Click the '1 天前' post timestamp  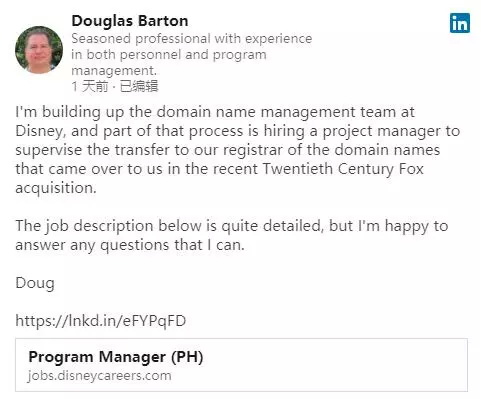[x=90, y=86]
